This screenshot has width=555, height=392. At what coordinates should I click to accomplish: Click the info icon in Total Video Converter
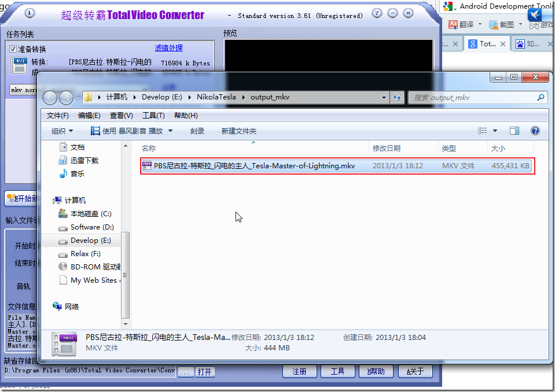point(30,13)
